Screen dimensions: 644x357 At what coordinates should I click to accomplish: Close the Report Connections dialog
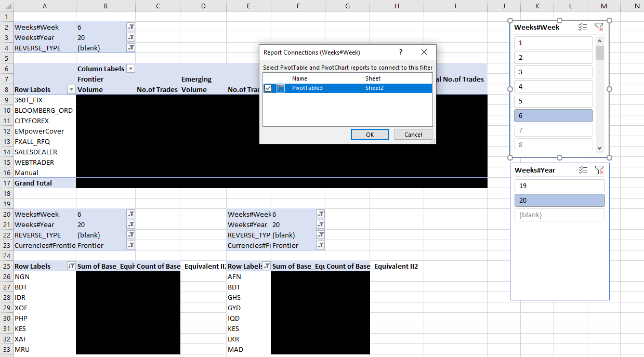(x=424, y=52)
